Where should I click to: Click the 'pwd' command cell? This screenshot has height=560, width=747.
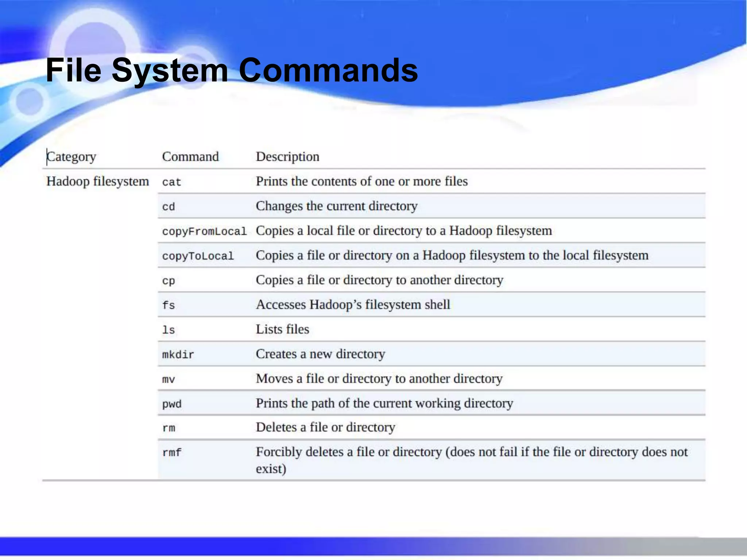click(x=172, y=404)
